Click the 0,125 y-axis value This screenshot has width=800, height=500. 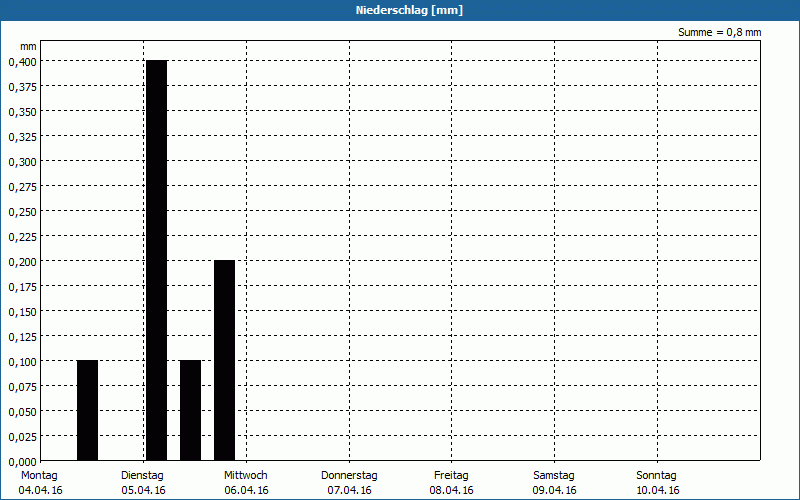[22, 337]
